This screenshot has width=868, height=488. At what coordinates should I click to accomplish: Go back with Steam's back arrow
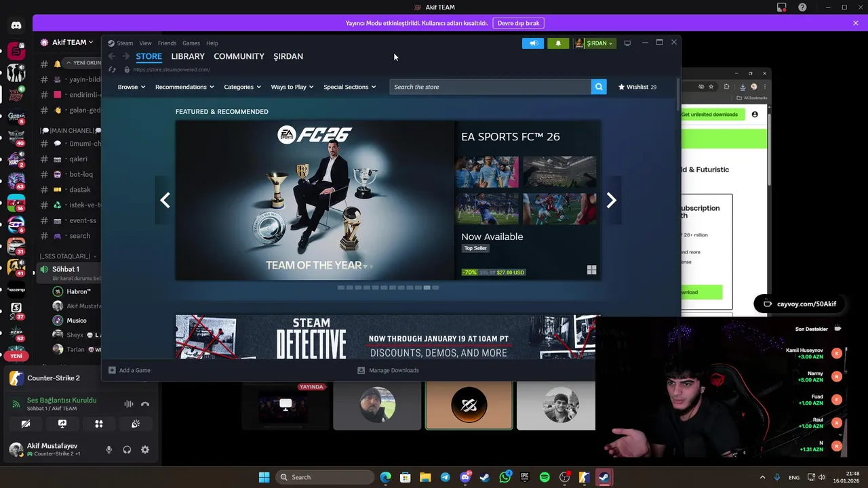pyautogui.click(x=112, y=56)
